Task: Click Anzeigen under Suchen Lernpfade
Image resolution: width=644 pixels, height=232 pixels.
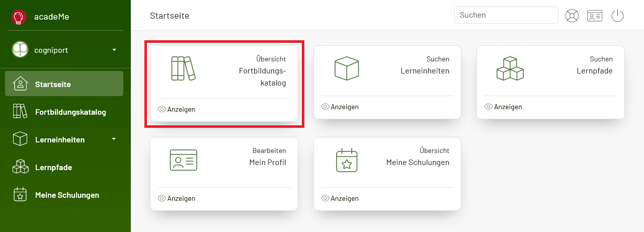Action: pyautogui.click(x=503, y=107)
